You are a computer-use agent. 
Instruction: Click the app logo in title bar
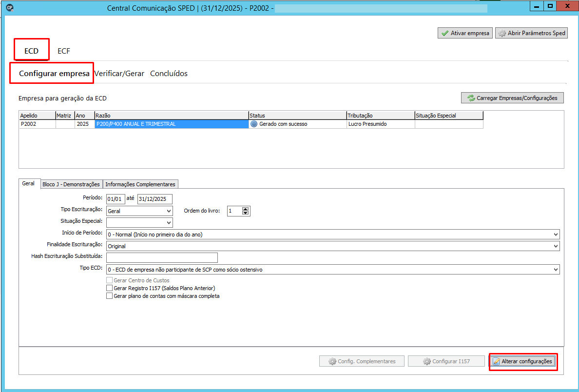(x=10, y=7)
